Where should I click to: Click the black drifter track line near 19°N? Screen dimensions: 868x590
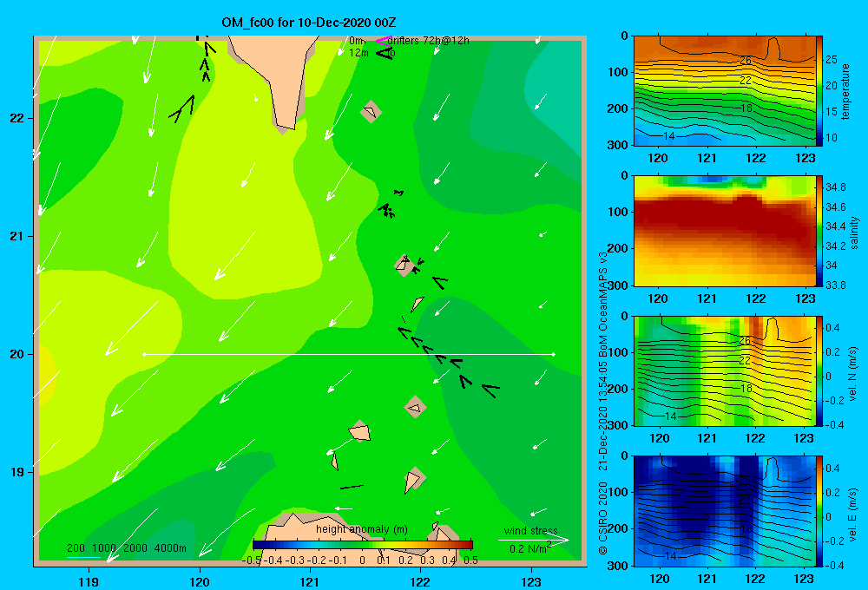coord(352,487)
